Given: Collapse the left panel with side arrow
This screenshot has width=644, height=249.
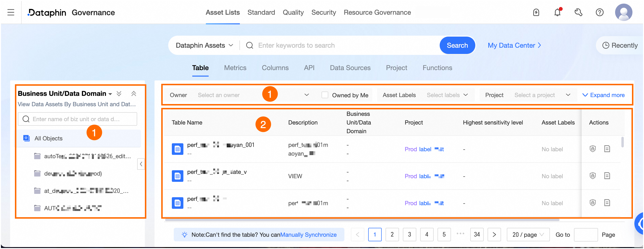Looking at the screenshot, I should tap(141, 164).
